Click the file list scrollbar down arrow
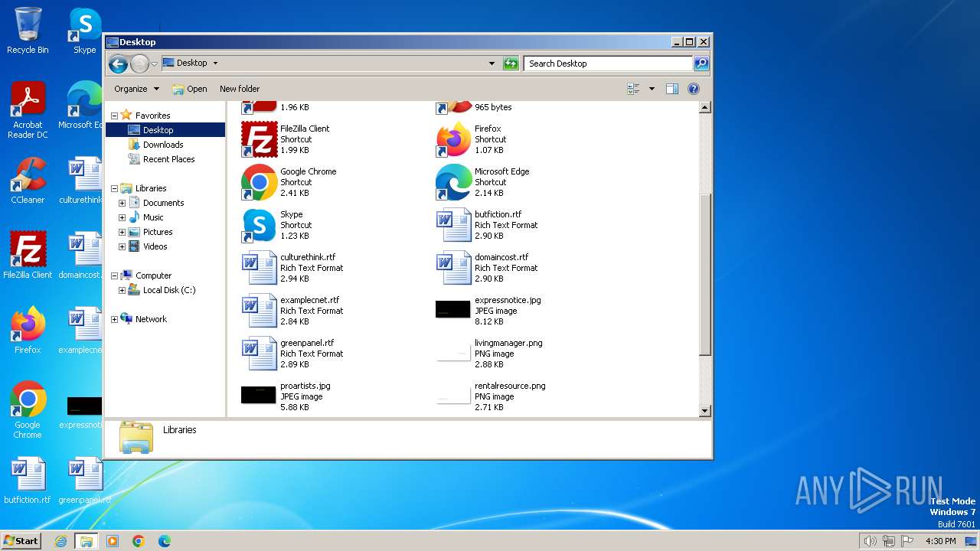Screen dimensions: 980x551 [x=705, y=411]
